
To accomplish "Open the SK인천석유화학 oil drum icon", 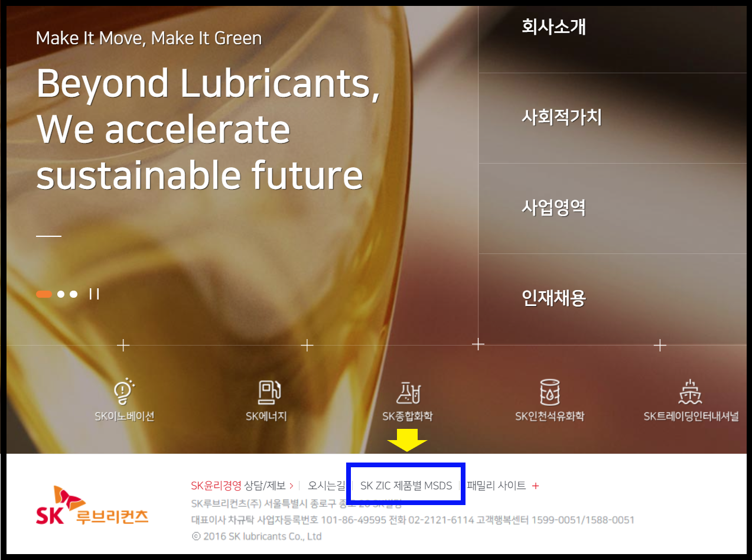I will pos(549,392).
